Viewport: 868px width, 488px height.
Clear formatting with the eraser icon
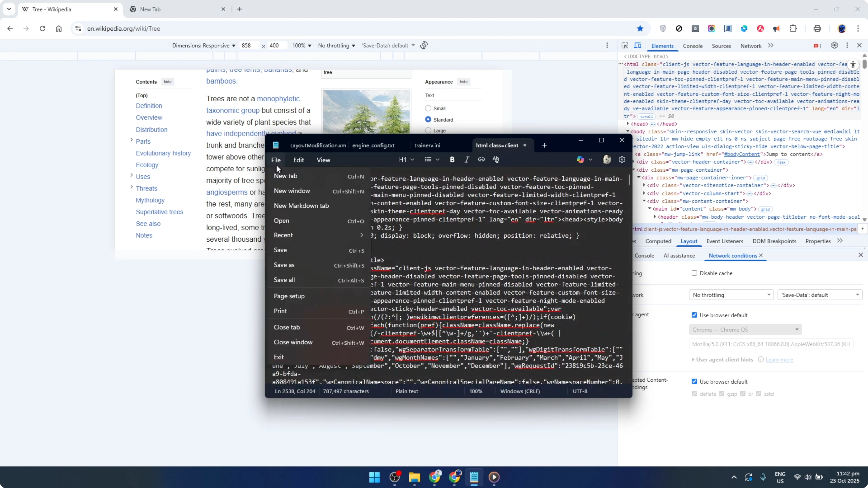(x=496, y=159)
